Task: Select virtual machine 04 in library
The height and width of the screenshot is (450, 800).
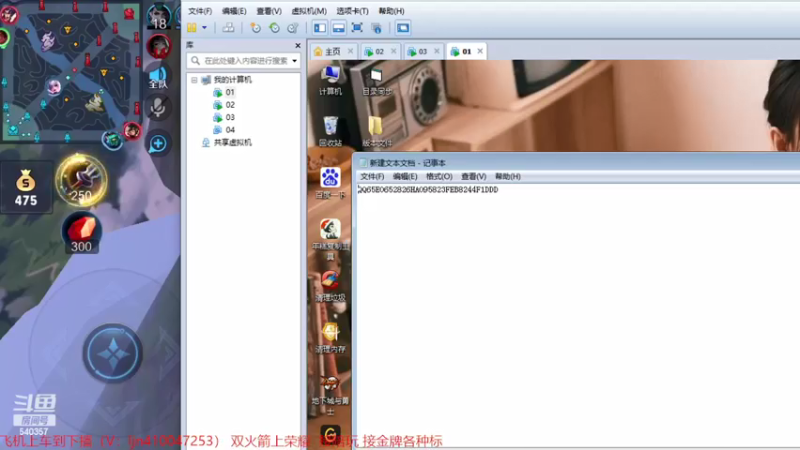Action: (230, 130)
